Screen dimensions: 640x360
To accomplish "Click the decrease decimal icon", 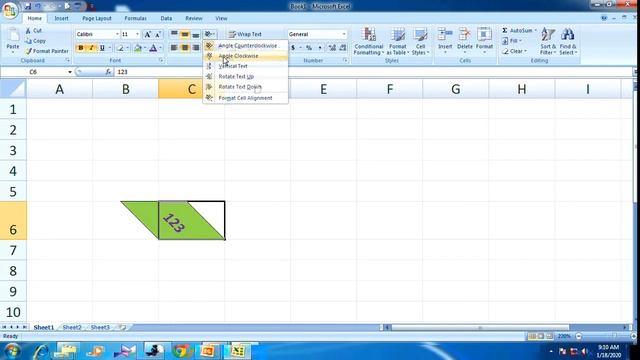I will (342, 48).
